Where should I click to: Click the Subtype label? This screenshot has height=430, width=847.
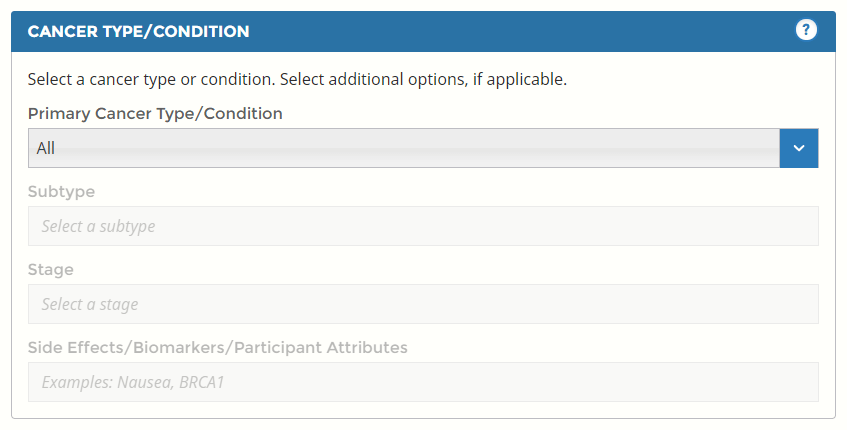pyautogui.click(x=61, y=191)
